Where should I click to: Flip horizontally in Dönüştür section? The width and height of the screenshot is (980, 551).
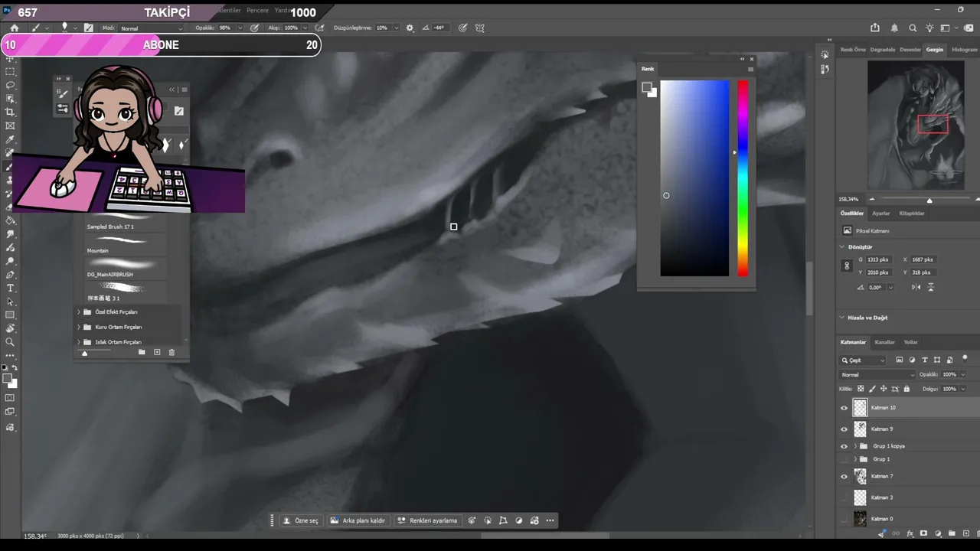916,287
